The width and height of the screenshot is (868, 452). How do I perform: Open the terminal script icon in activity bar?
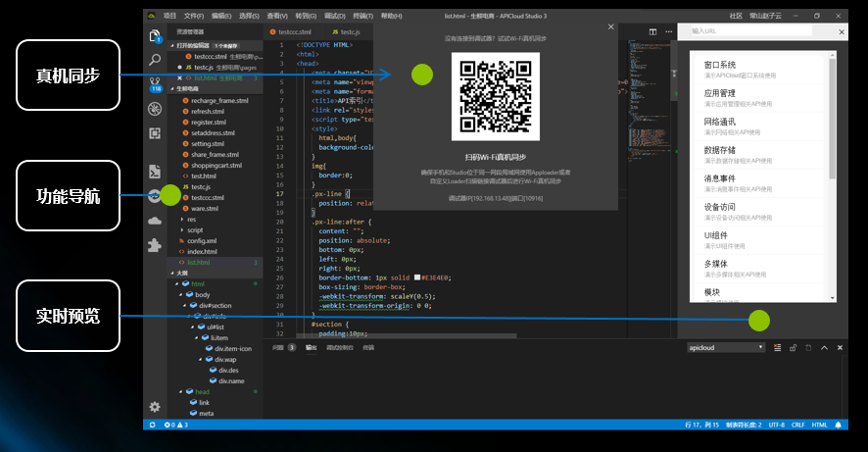point(155,172)
